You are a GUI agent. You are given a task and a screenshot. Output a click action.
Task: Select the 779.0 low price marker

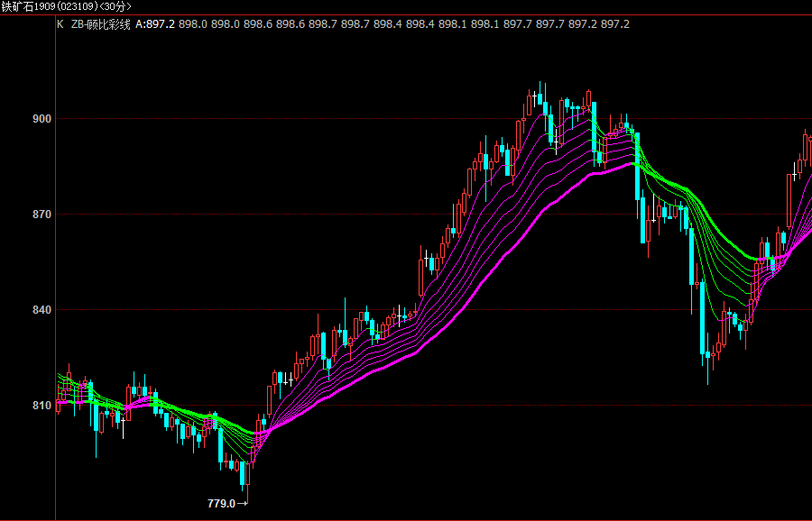(227, 503)
